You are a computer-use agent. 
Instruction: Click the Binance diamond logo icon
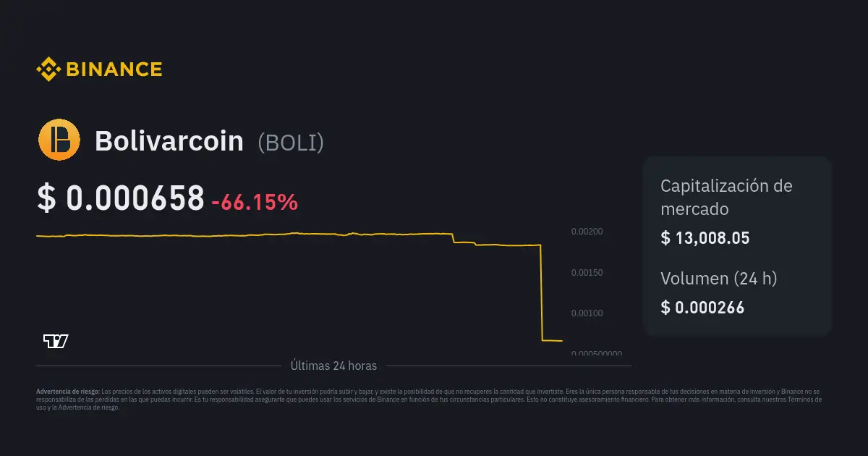(48, 69)
